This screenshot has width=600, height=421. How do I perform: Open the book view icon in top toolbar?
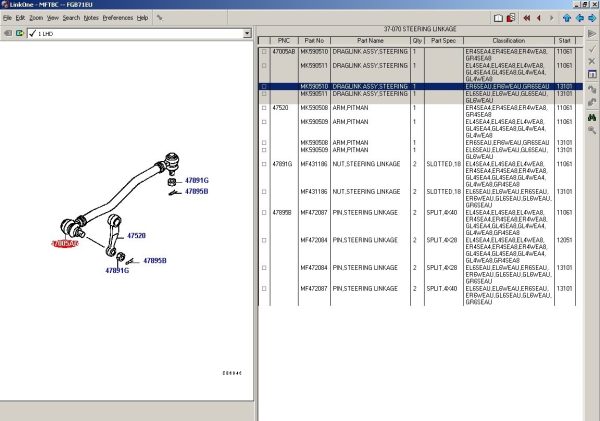[498, 18]
